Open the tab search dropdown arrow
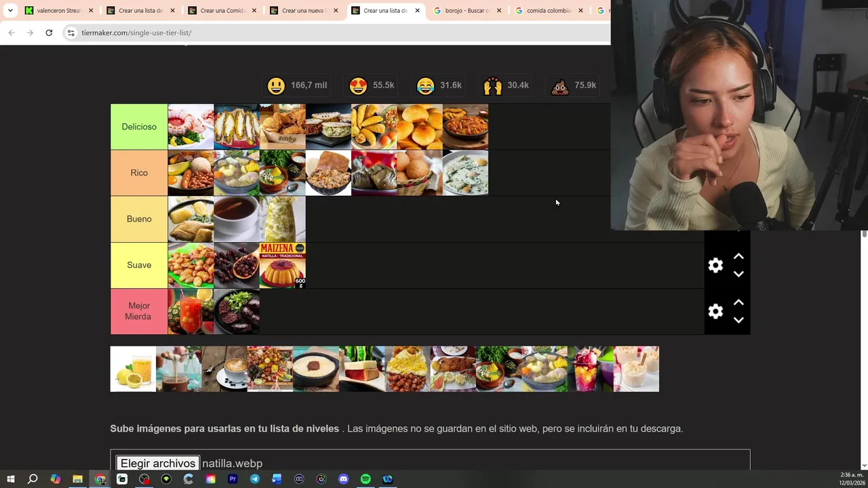The image size is (868, 488). click(10, 10)
